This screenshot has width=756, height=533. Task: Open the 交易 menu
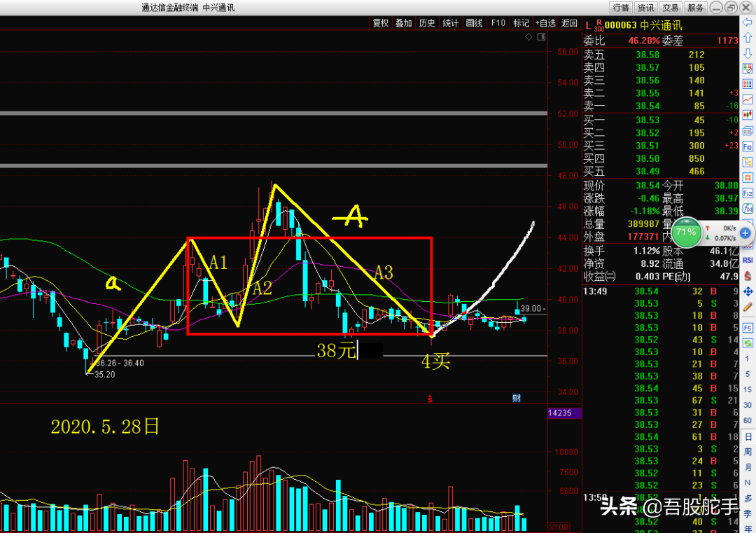(x=671, y=8)
